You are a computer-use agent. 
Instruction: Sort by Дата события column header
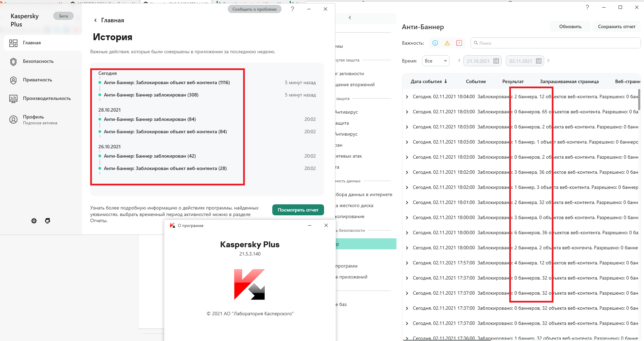coord(429,81)
